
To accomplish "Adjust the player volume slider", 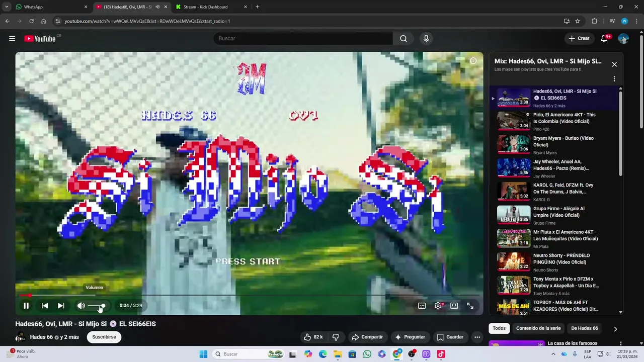I will 97,306.
